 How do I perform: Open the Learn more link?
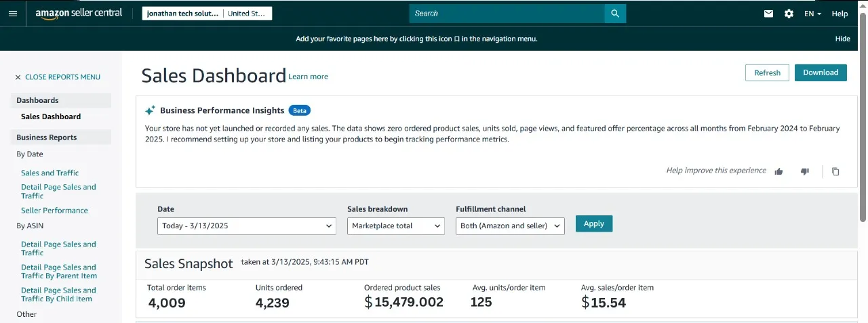[x=309, y=77]
